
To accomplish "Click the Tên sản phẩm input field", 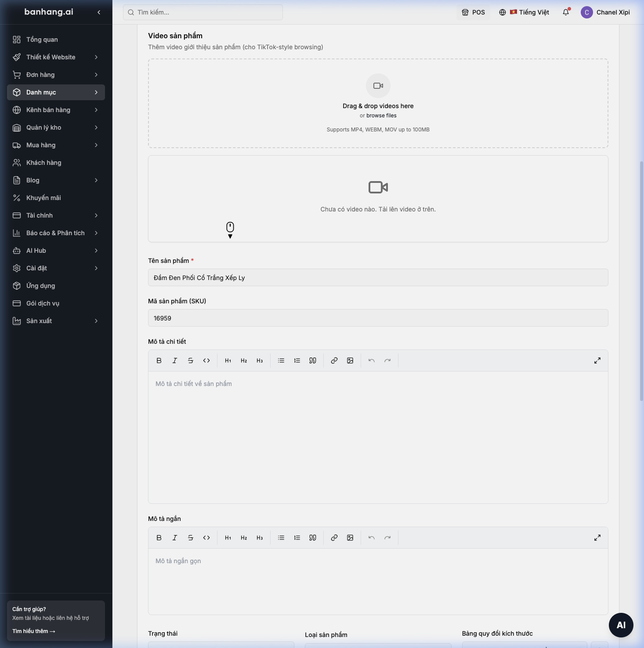I will (378, 277).
